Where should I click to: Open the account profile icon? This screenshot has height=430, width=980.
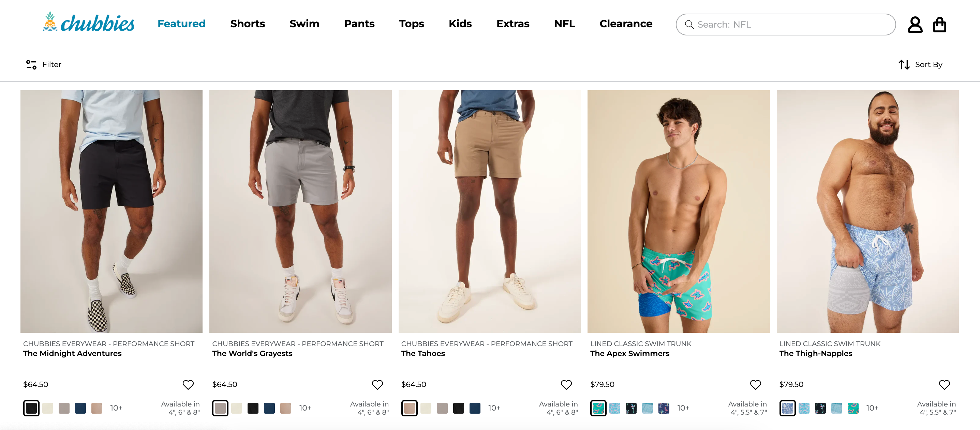[915, 25]
